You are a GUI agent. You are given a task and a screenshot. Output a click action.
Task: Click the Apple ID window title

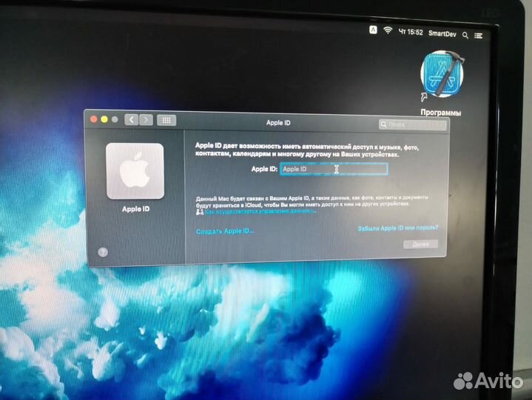pos(278,123)
